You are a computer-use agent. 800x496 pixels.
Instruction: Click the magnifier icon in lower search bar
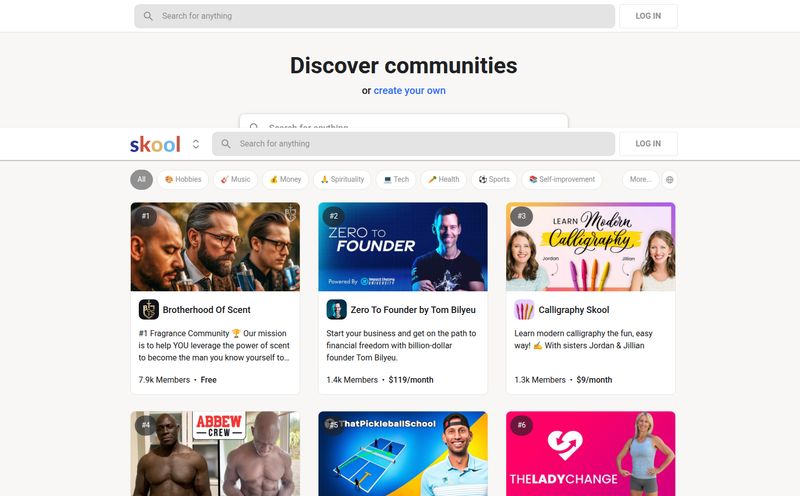pos(226,144)
